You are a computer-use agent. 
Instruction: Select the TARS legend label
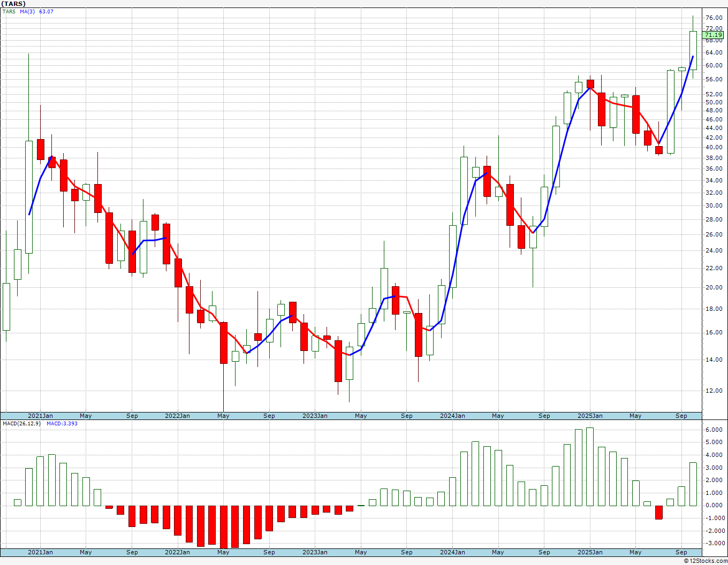9,11
